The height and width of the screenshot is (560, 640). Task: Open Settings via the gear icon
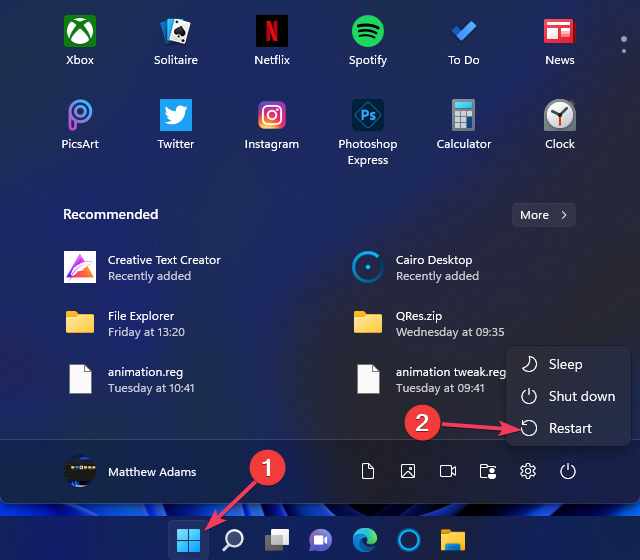coord(528,471)
